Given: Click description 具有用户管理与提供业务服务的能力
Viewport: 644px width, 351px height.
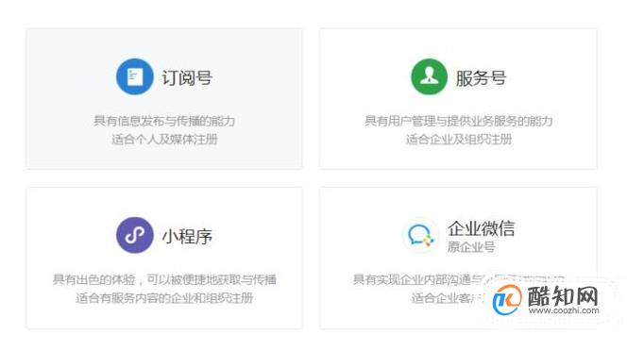Looking at the screenshot, I should click(458, 121).
